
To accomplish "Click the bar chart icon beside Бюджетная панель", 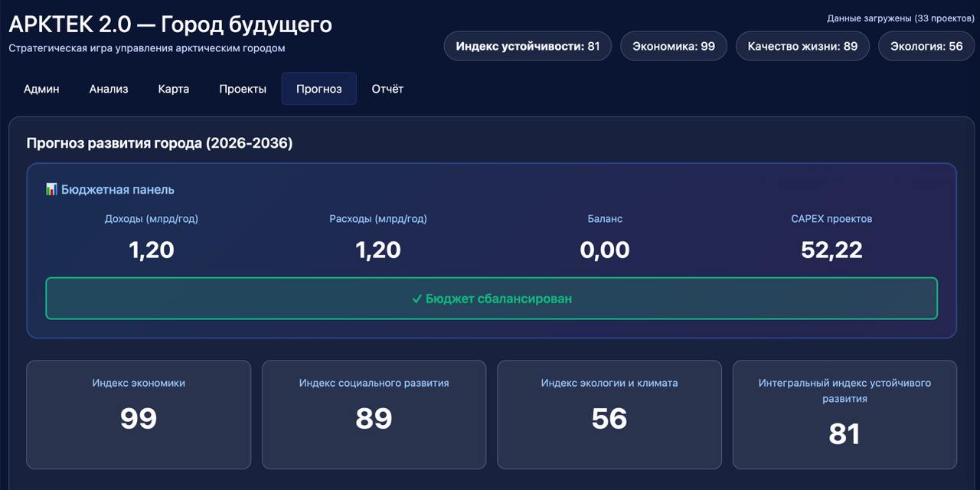I will tap(51, 189).
